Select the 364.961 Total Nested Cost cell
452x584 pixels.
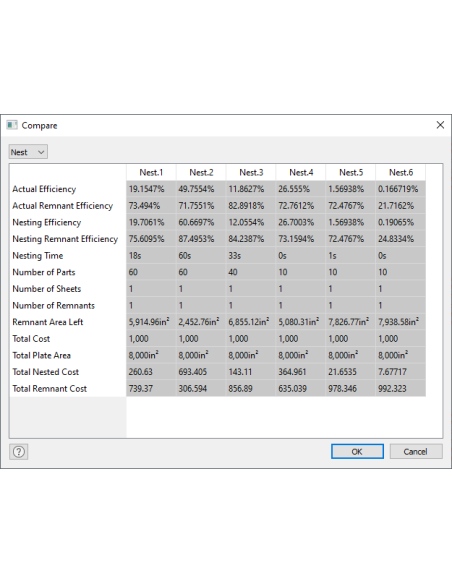(301, 372)
